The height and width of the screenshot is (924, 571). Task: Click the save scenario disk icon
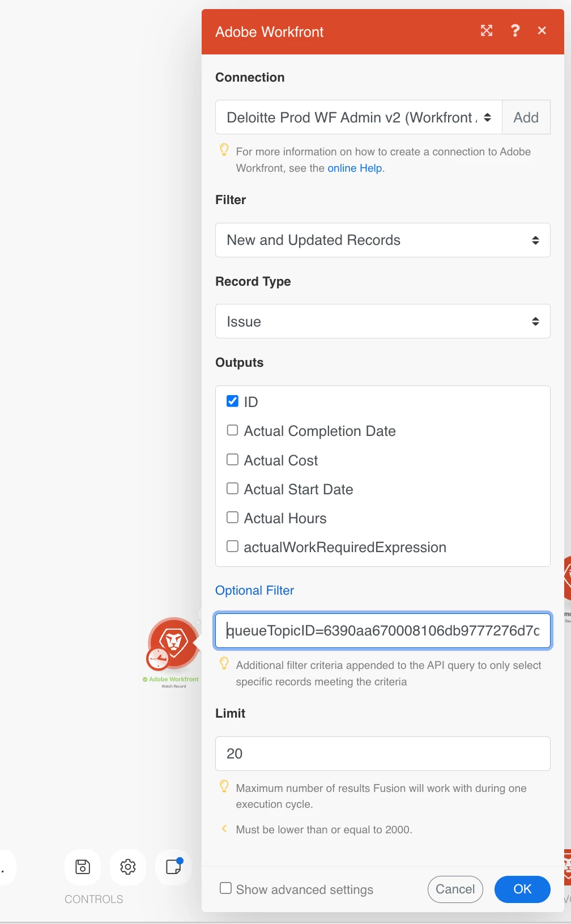83,867
